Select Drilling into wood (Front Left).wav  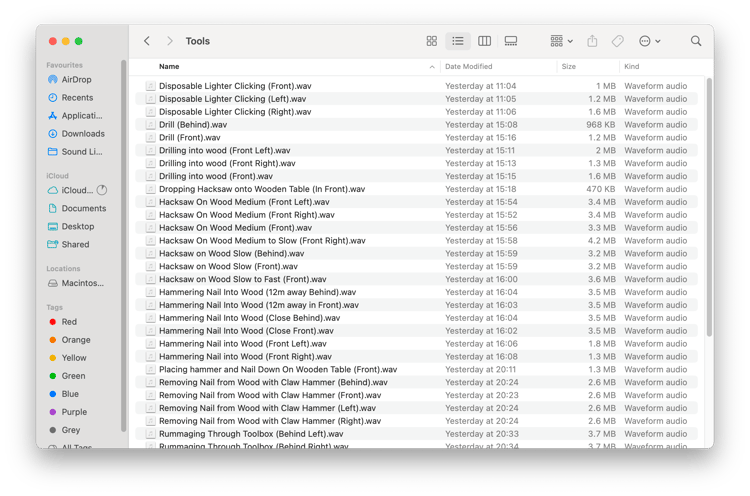click(416, 151)
